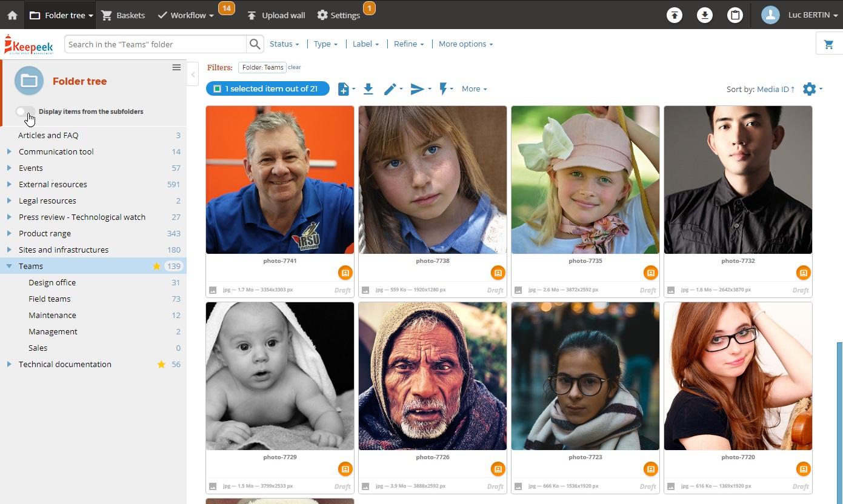Open the Status filter dropdown

tap(284, 44)
